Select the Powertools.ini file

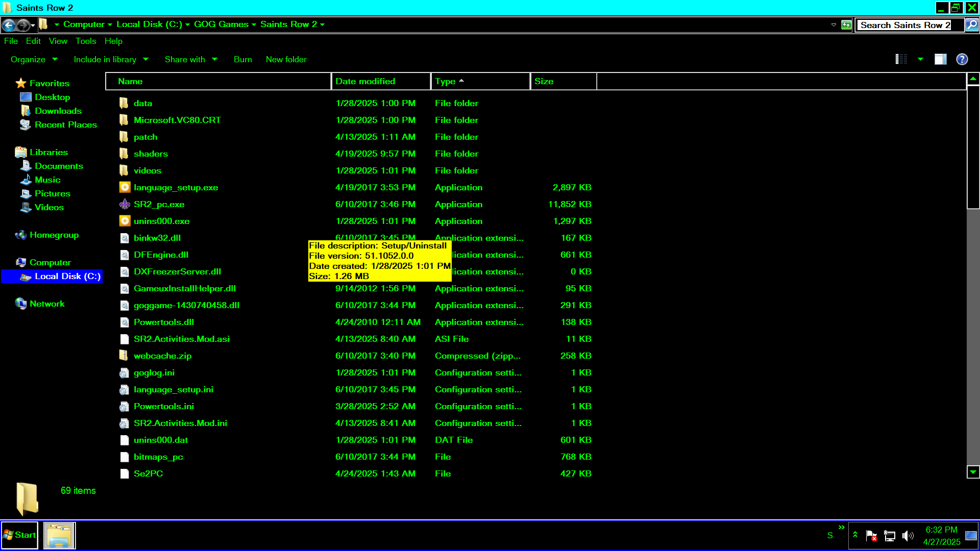[x=163, y=406]
